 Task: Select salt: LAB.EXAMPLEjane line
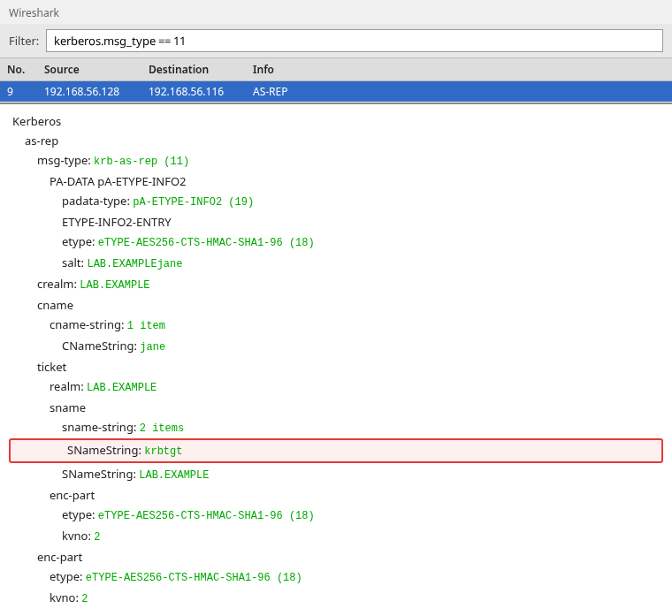pos(122,263)
